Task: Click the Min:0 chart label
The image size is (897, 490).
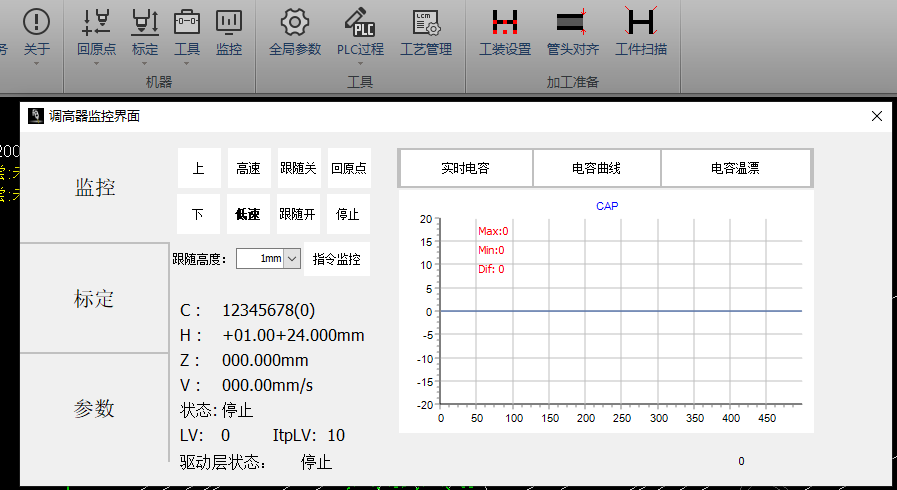Action: coord(491,250)
